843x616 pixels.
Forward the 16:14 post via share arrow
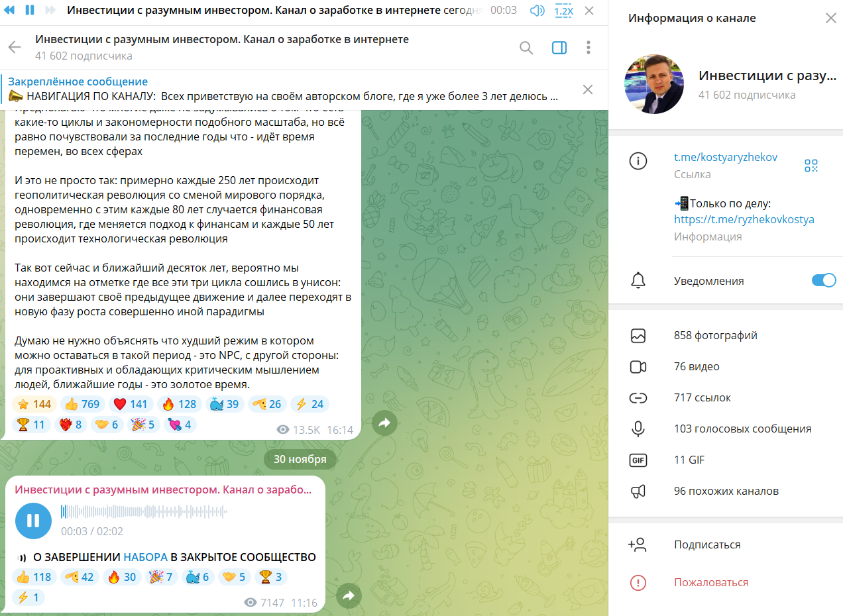tap(384, 423)
